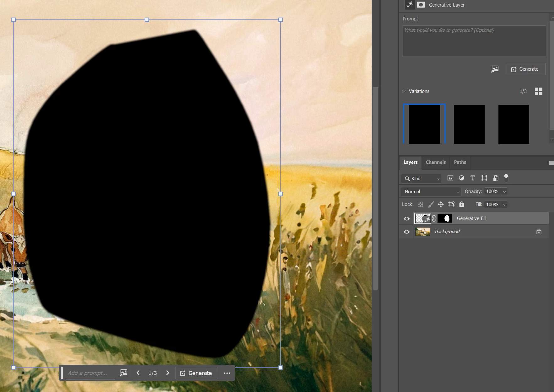The width and height of the screenshot is (554, 392).
Task: Filter layers by pixel layers
Action: (x=450, y=178)
